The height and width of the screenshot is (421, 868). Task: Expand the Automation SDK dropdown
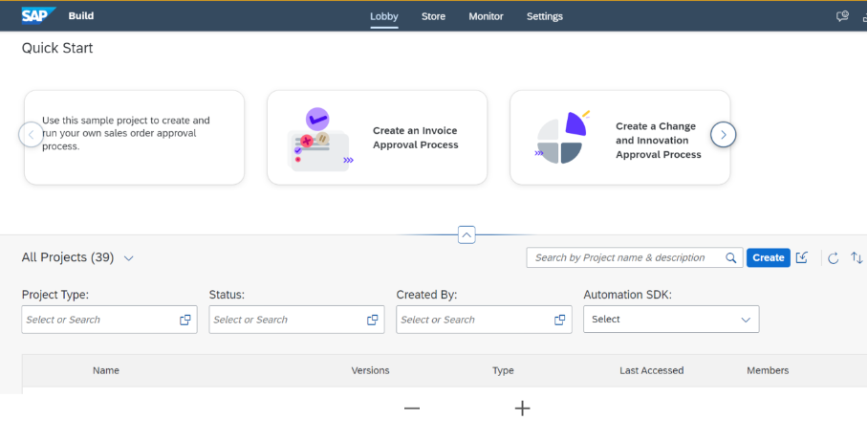point(746,320)
